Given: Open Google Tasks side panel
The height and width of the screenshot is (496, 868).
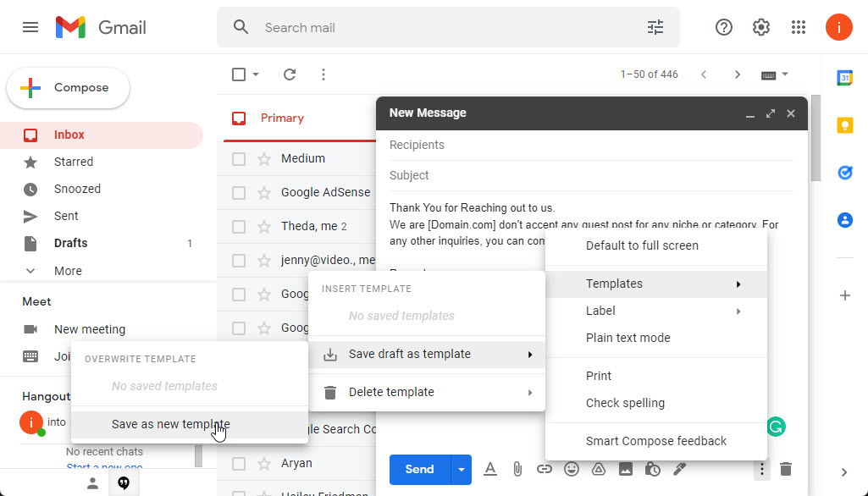Looking at the screenshot, I should tap(845, 174).
